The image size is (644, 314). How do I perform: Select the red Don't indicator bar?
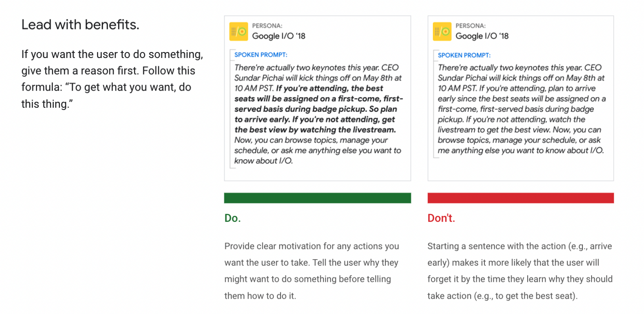(521, 198)
